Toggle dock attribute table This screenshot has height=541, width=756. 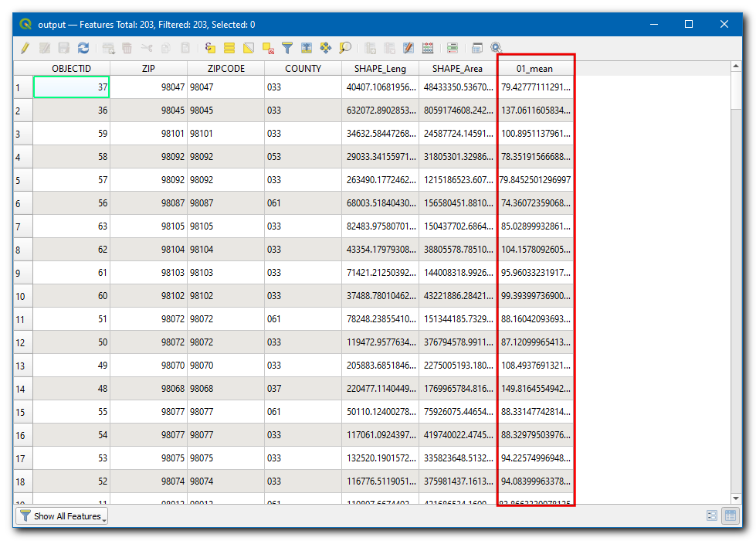tap(477, 48)
